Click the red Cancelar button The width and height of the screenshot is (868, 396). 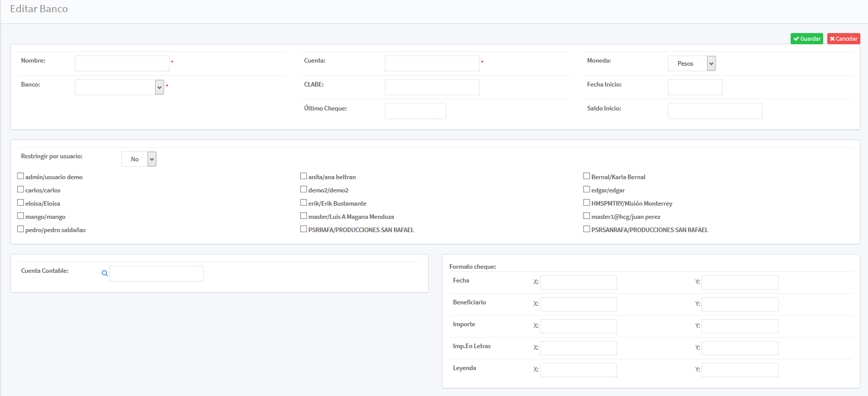(843, 39)
